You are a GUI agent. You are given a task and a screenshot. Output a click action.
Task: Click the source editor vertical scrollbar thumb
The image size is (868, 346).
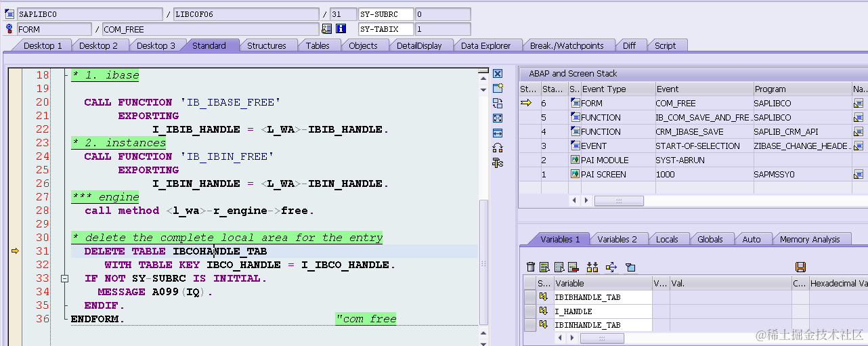click(x=483, y=261)
